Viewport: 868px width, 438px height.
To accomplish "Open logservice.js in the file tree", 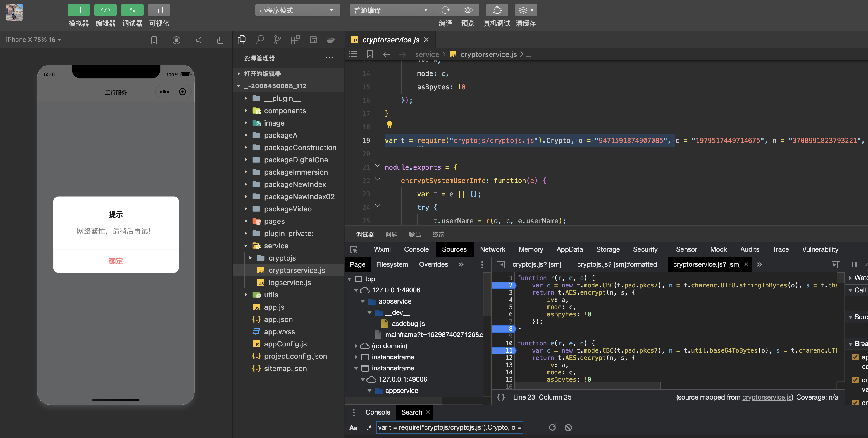I will point(289,282).
